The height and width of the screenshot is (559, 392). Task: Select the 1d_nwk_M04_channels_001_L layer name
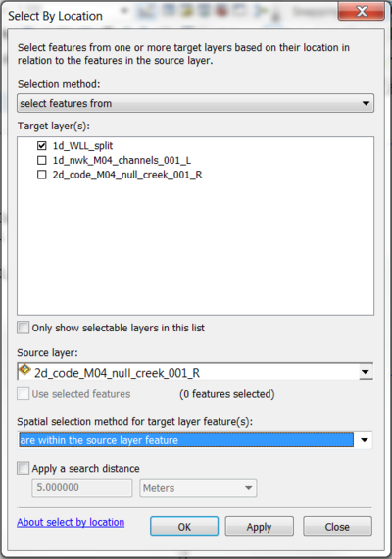[x=122, y=161]
